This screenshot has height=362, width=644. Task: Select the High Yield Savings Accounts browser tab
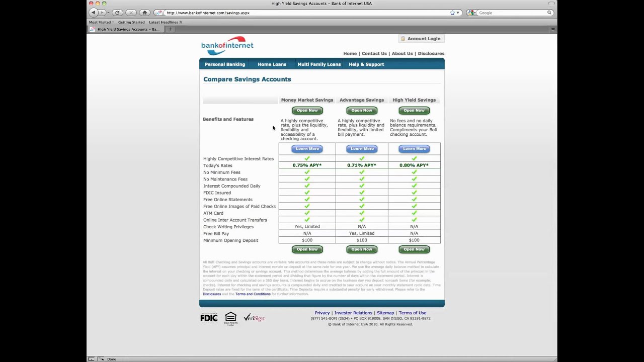click(x=126, y=29)
